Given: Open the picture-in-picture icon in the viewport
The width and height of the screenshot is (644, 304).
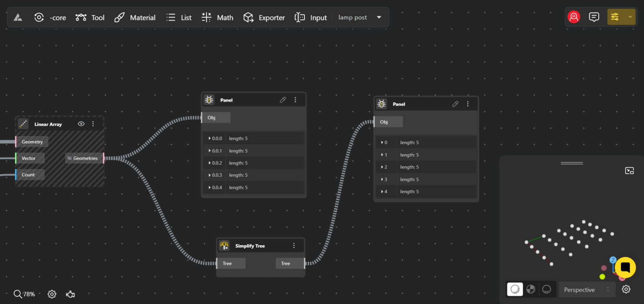Looking at the screenshot, I should coord(629,170).
